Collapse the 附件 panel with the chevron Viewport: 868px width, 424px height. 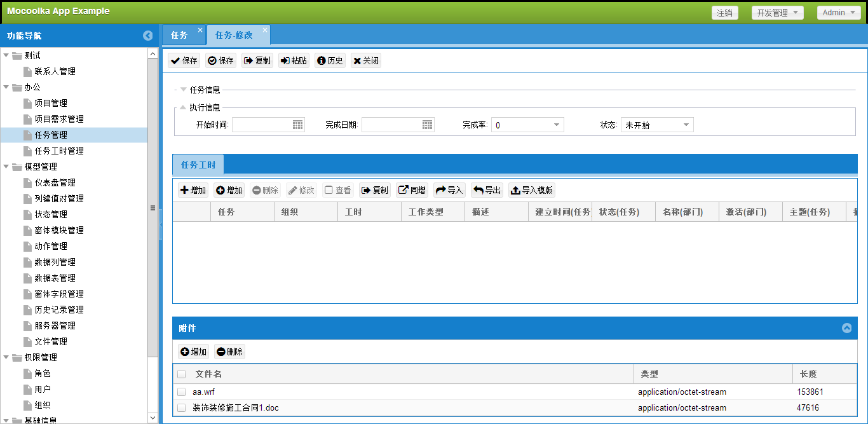click(846, 328)
